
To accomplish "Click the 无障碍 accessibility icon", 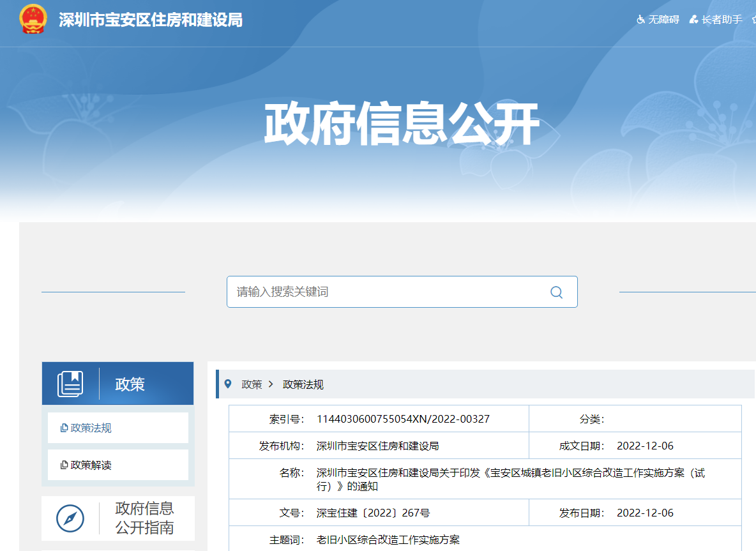I will [x=640, y=20].
